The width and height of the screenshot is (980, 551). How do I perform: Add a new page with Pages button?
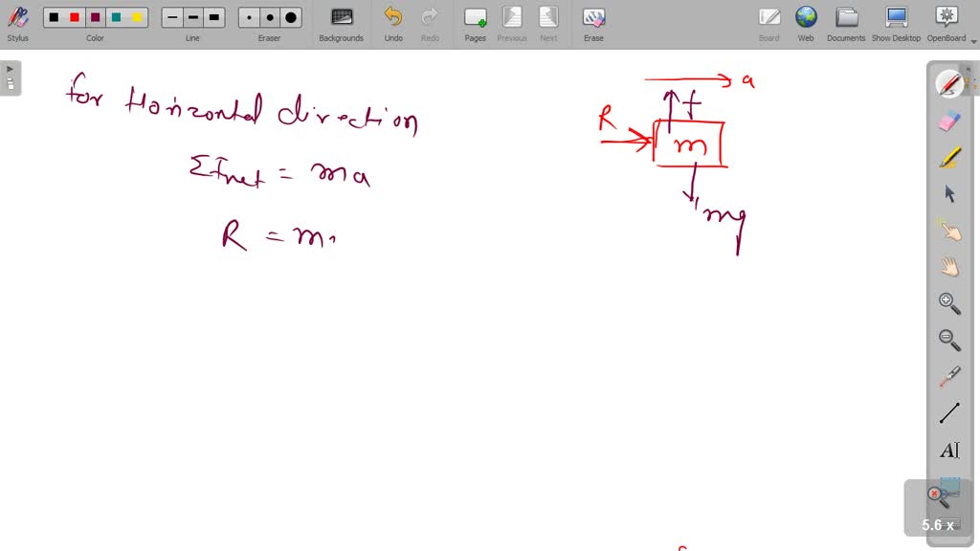tap(475, 17)
